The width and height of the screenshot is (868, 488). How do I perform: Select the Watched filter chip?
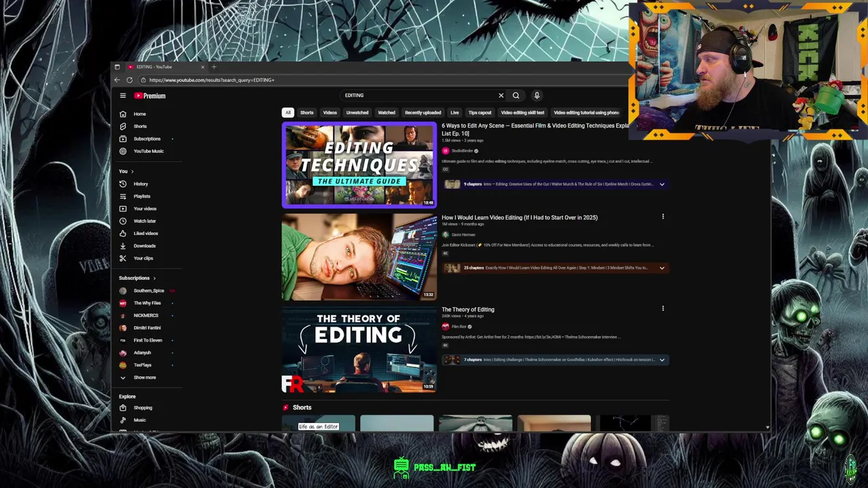tap(387, 113)
